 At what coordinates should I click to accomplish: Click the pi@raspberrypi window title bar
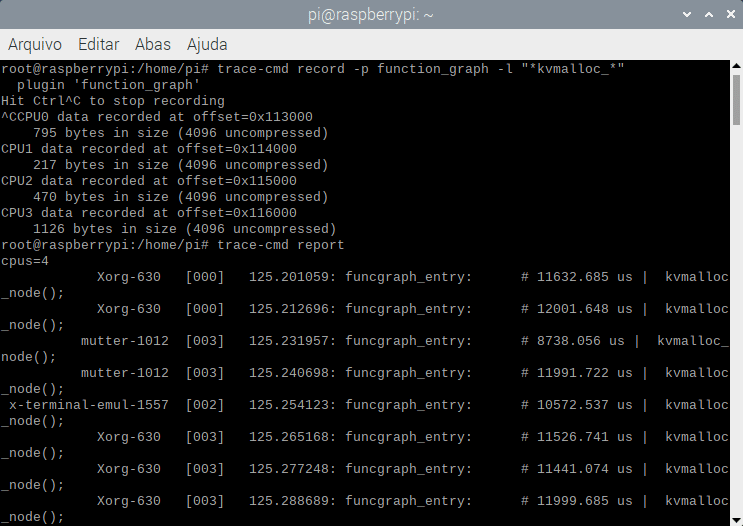370,15
